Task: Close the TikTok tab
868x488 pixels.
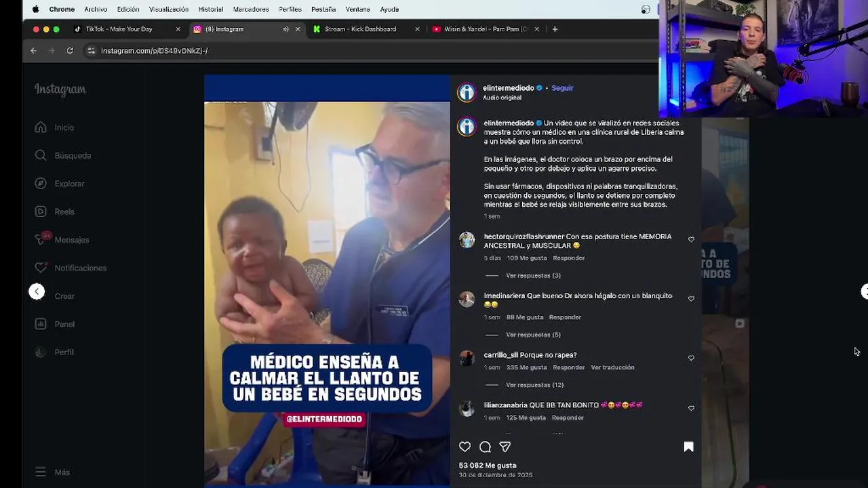Action: pos(178,29)
